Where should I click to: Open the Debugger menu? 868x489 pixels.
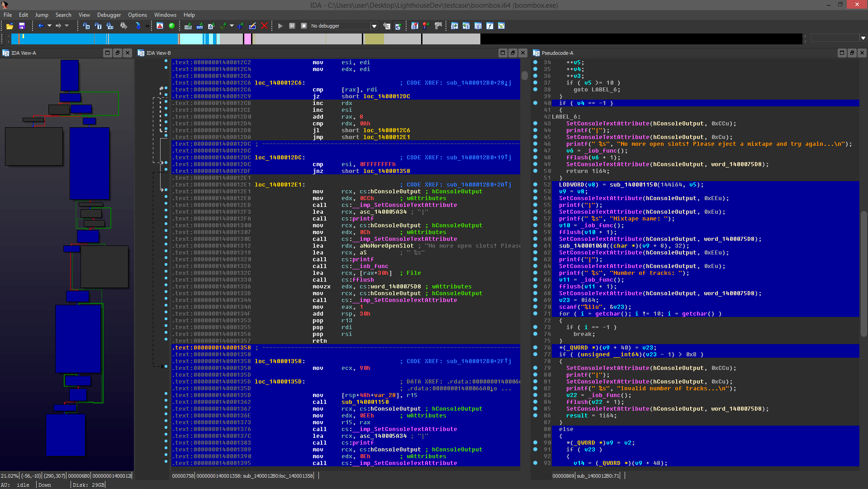(109, 15)
